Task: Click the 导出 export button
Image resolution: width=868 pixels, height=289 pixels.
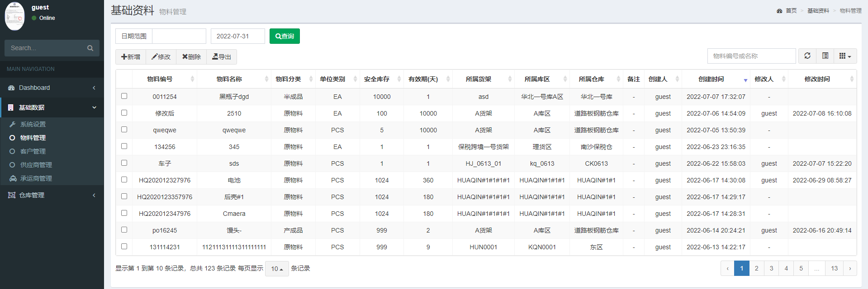Action: click(x=222, y=57)
